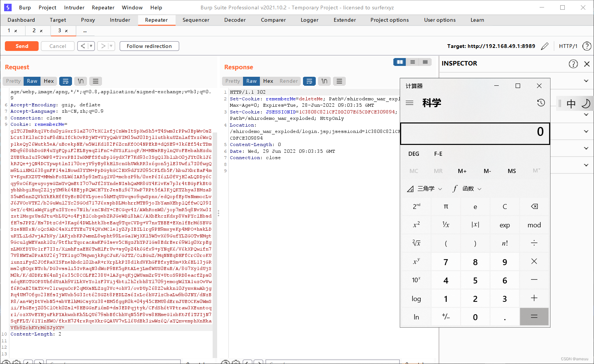The width and height of the screenshot is (594, 364).
Task: Select Repeater tab number 1
Action: pos(9,31)
